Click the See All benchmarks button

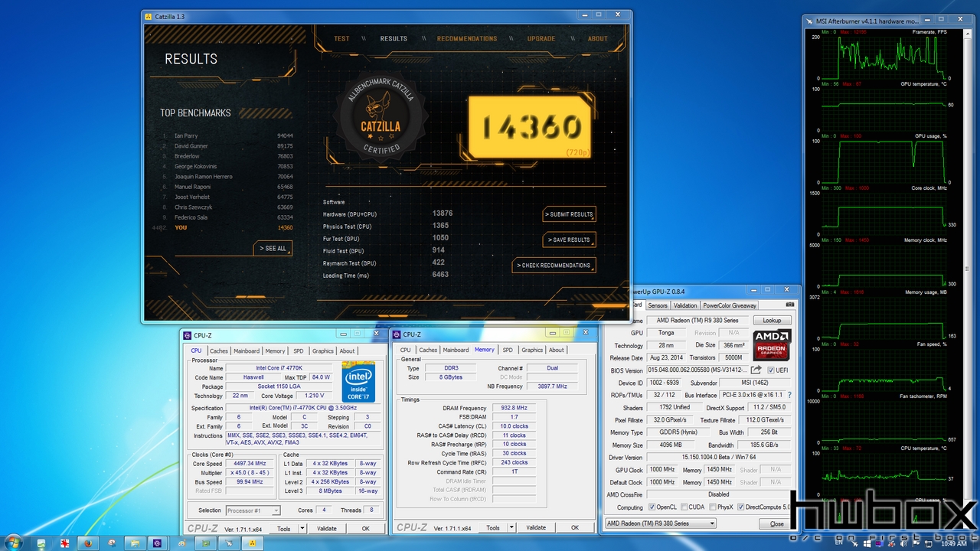click(x=273, y=248)
